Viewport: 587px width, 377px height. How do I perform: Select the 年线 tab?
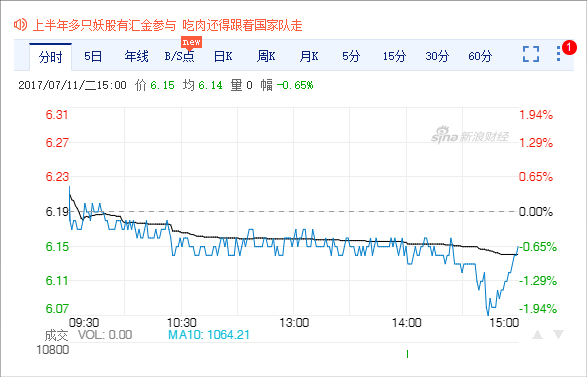136,57
